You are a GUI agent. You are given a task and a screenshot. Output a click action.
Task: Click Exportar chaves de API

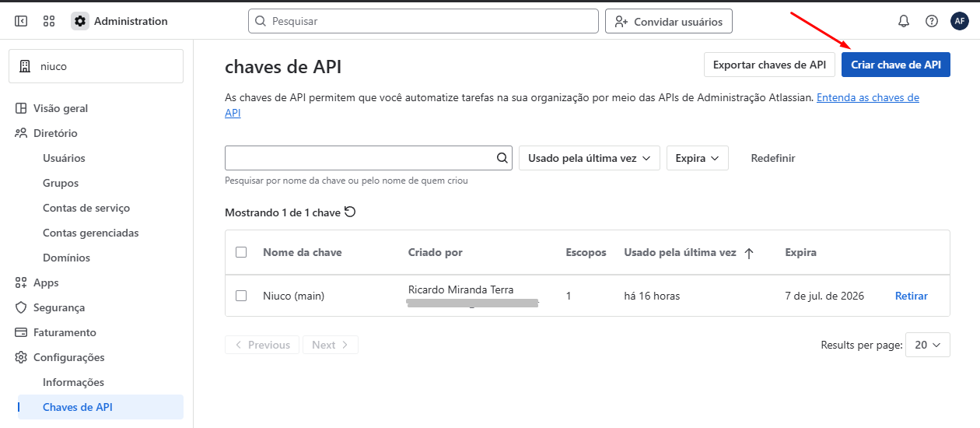tap(769, 65)
